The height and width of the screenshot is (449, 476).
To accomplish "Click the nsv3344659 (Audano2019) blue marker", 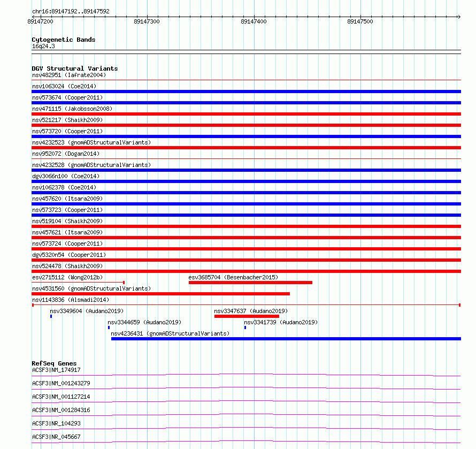I will coord(109,328).
